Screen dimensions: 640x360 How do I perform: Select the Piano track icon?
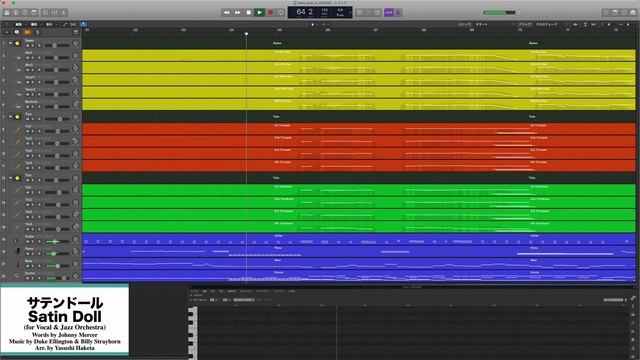pos(18,252)
